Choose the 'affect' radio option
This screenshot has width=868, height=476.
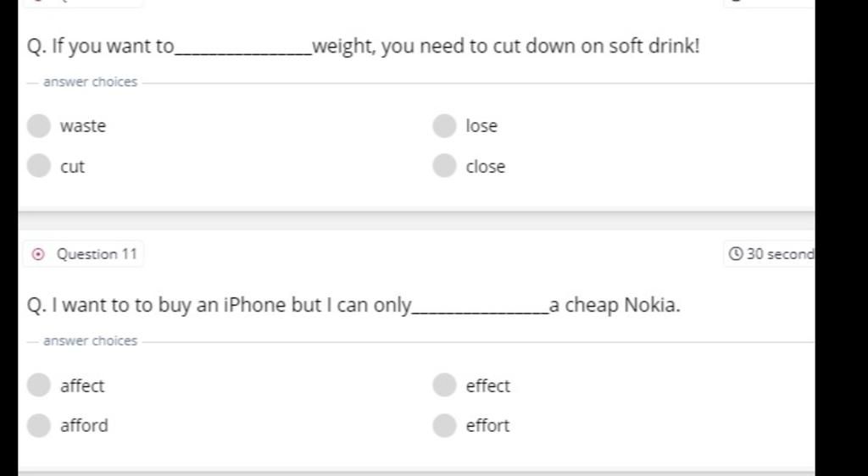coord(39,385)
